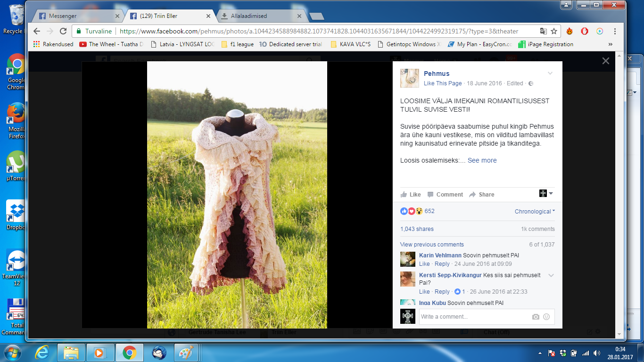644x362 pixels.
Task: Open Windows Start menu orb
Action: [x=13, y=353]
